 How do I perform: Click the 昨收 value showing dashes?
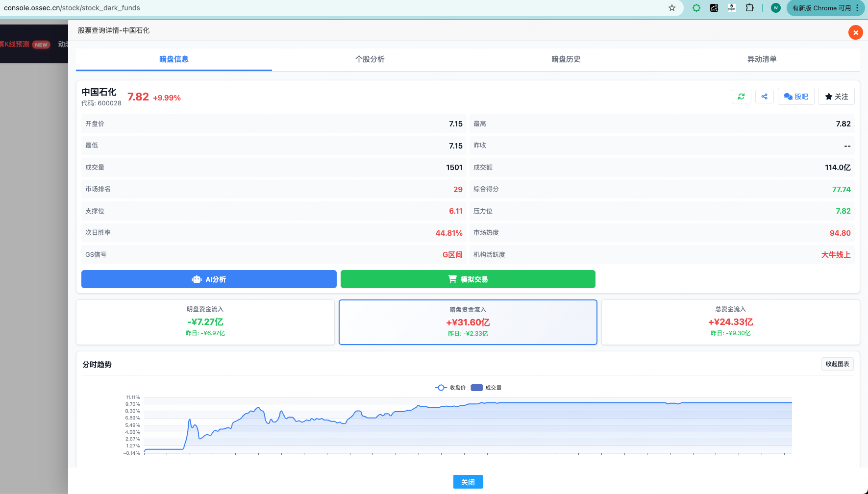coord(847,146)
